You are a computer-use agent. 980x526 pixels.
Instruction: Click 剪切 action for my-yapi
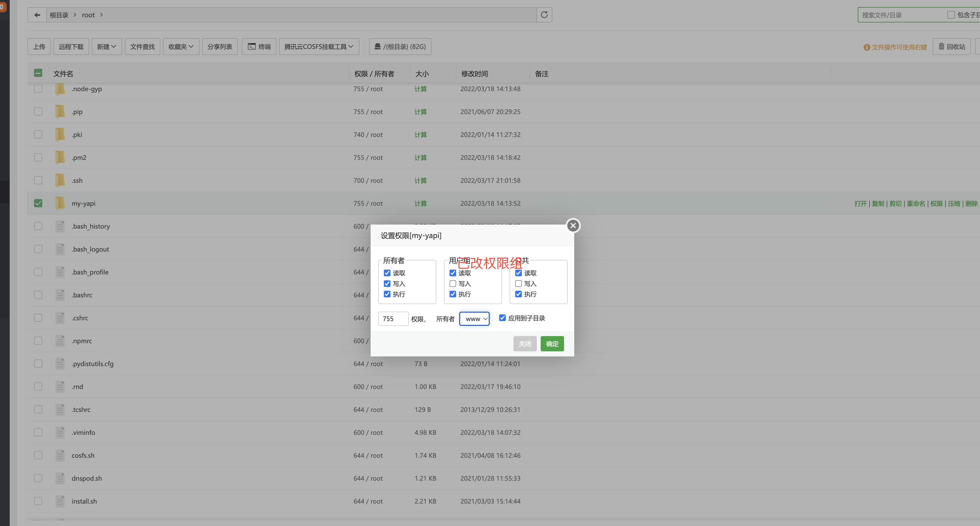coord(895,204)
